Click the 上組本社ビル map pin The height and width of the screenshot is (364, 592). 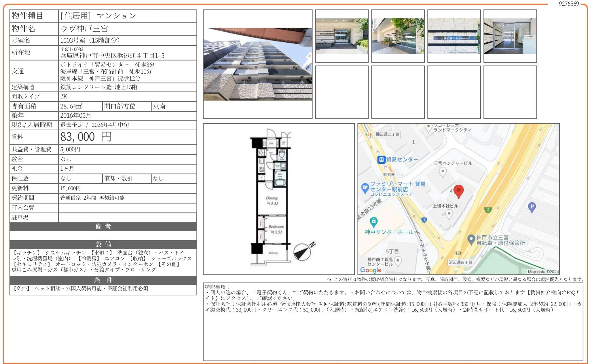tap(449, 214)
